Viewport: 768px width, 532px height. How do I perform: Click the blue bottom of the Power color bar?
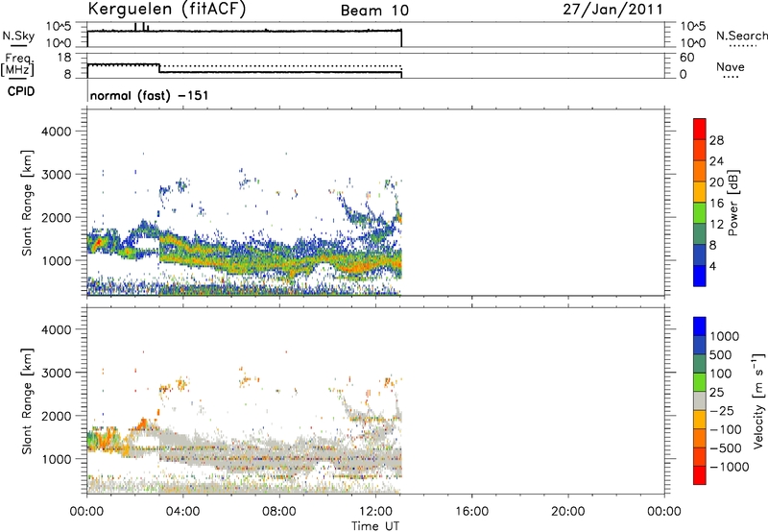700,276
